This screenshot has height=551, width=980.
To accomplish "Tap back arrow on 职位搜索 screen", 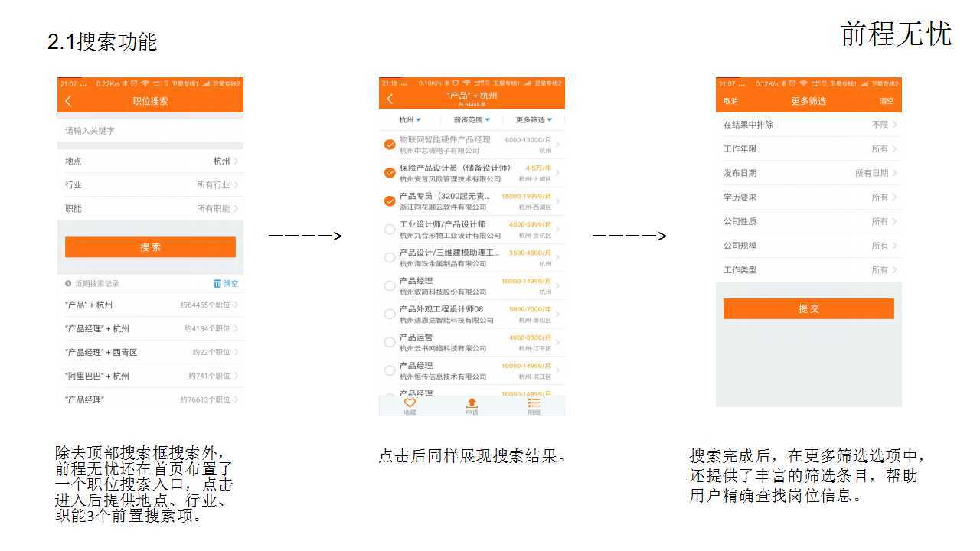I will pyautogui.click(x=68, y=101).
